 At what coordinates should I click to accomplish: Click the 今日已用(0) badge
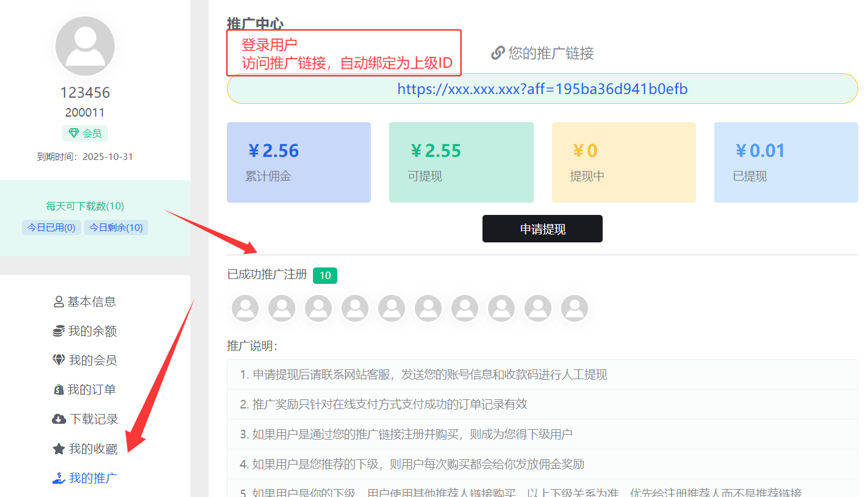pos(51,228)
